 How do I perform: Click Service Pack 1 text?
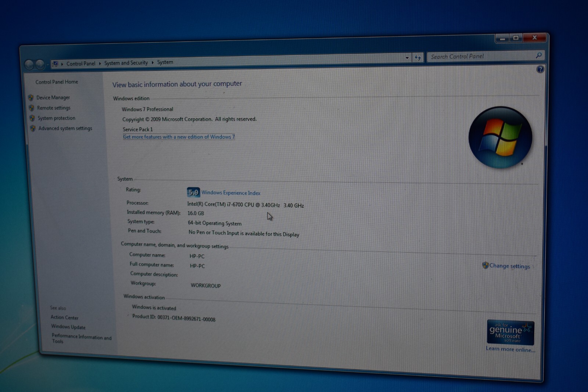click(x=138, y=129)
